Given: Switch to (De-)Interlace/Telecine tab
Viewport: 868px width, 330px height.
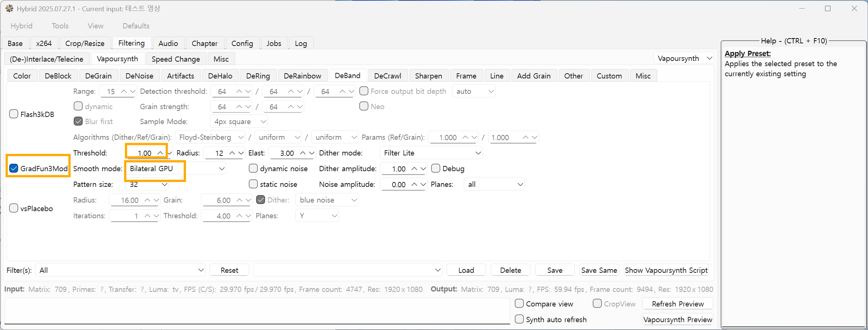Looking at the screenshot, I should (x=46, y=59).
